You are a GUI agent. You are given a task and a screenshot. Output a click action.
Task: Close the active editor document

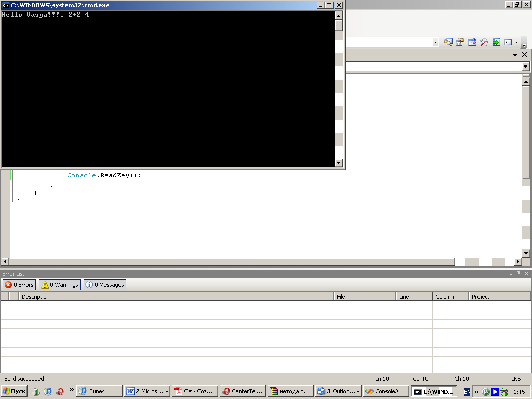tap(524, 55)
